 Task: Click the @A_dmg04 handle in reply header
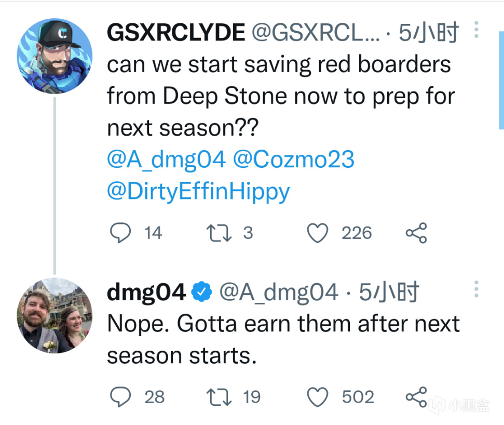pyautogui.click(x=279, y=293)
